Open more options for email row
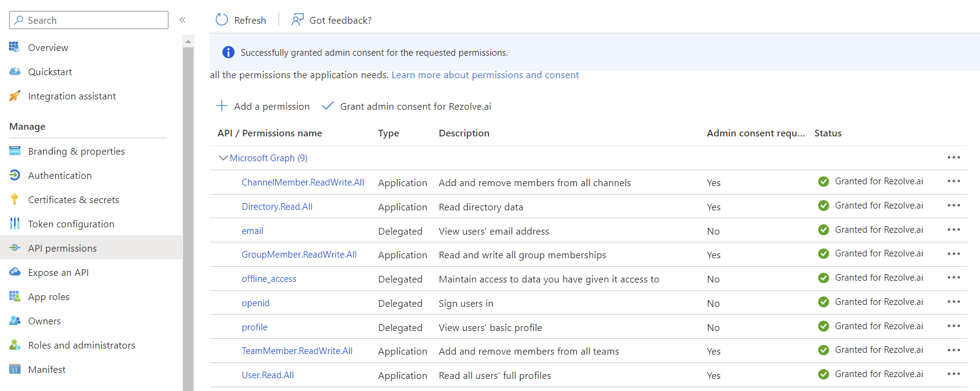The width and height of the screenshot is (980, 391). (953, 230)
